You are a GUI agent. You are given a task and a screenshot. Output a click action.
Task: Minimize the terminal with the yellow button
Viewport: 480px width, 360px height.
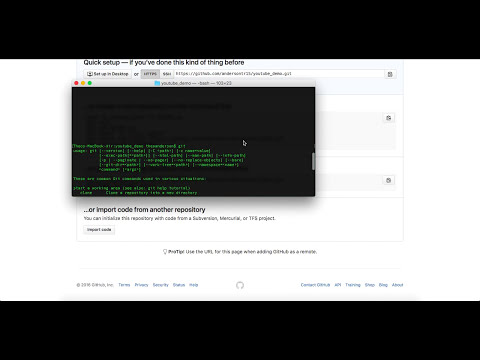point(83,83)
